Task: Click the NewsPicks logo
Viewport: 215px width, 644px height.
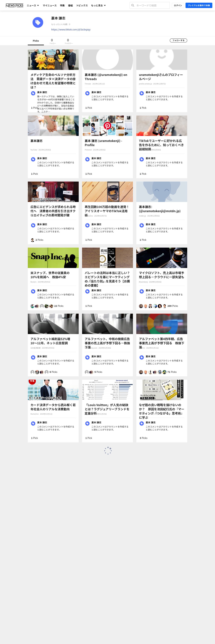Action: coord(15,5)
